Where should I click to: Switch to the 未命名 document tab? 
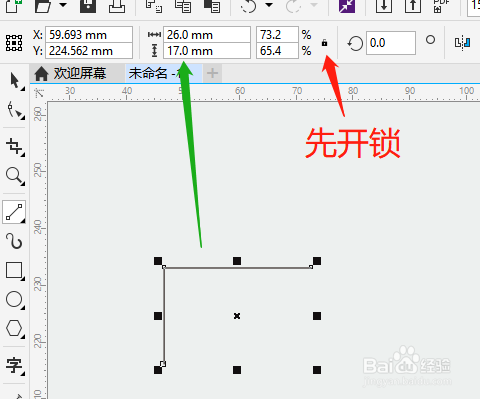coord(163,73)
